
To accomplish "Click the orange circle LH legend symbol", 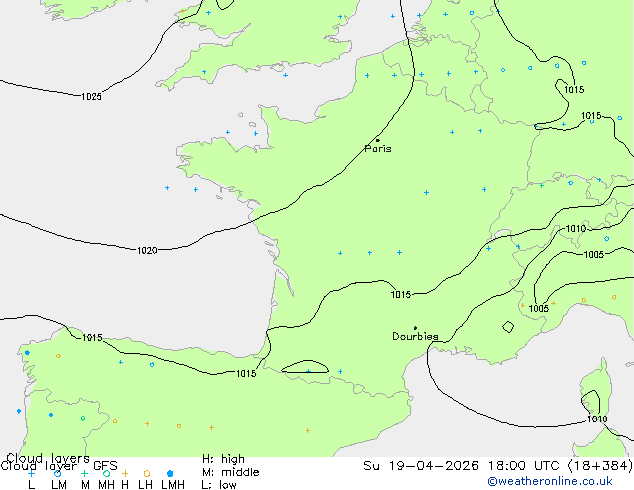I will click(147, 473).
